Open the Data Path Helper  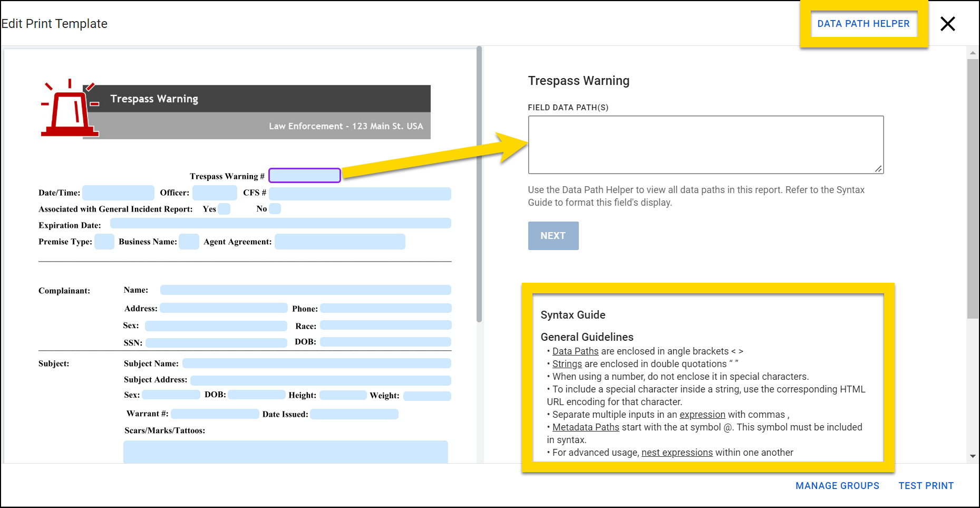click(x=863, y=23)
